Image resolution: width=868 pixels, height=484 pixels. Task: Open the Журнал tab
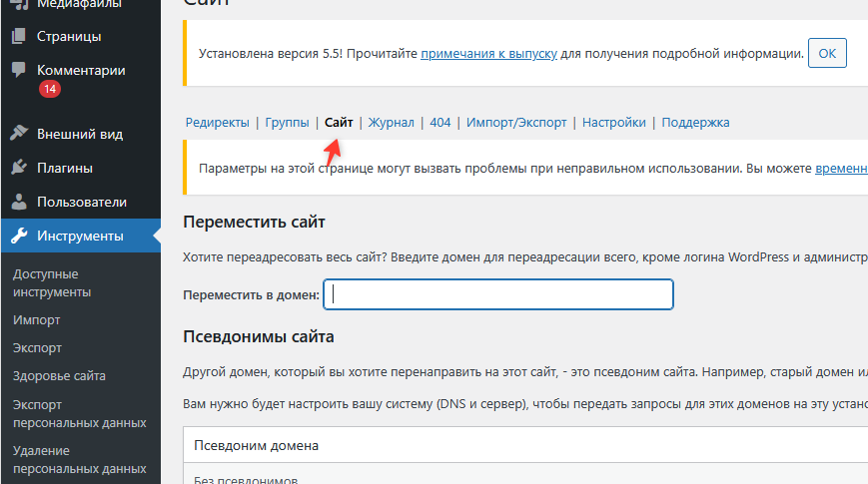pyautogui.click(x=391, y=123)
